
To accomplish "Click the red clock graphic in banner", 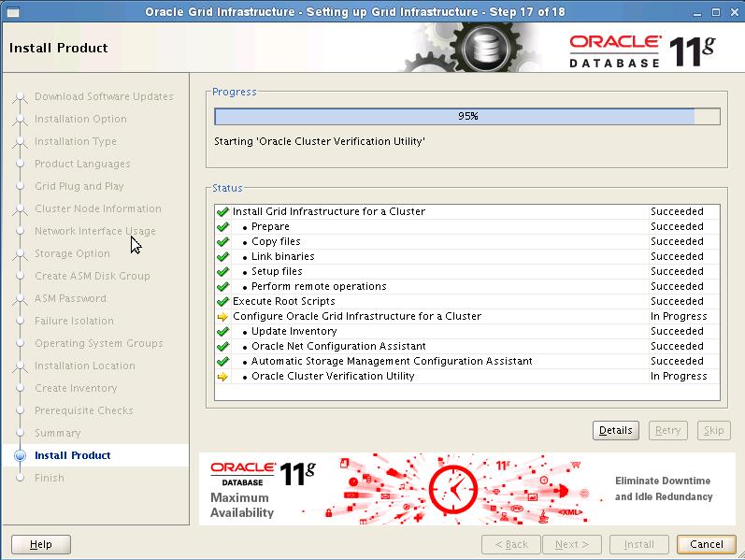I will [x=452, y=490].
